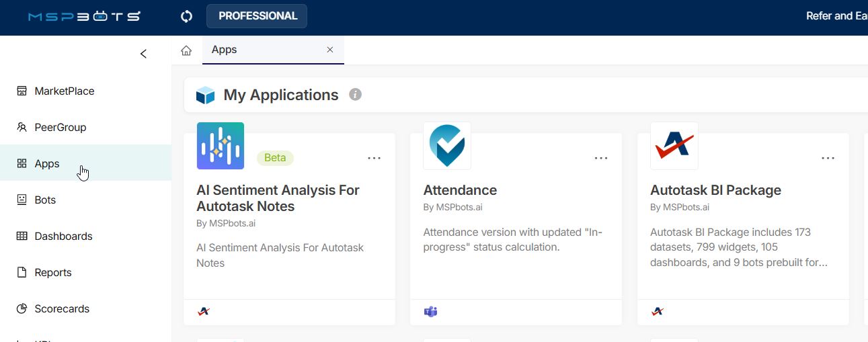This screenshot has height=342, width=868.
Task: Click the Teams icon on Attendance card
Action: coord(430,312)
